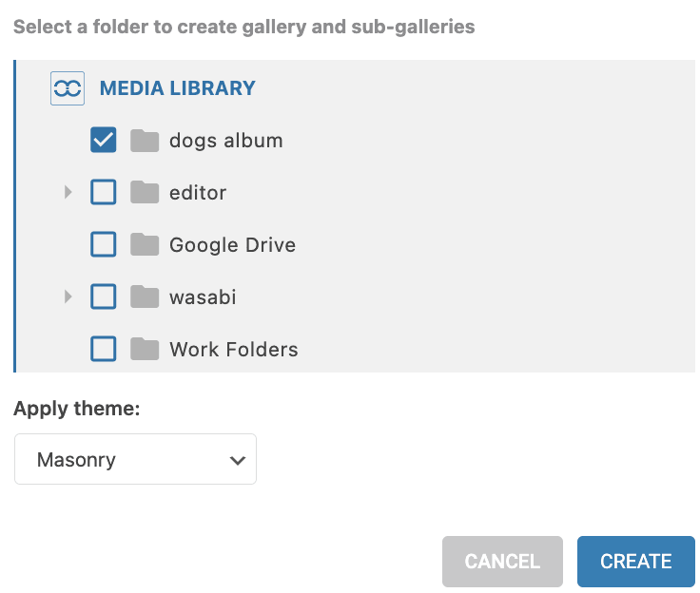Click the CREATE button
The width and height of the screenshot is (700, 593).
click(x=635, y=562)
